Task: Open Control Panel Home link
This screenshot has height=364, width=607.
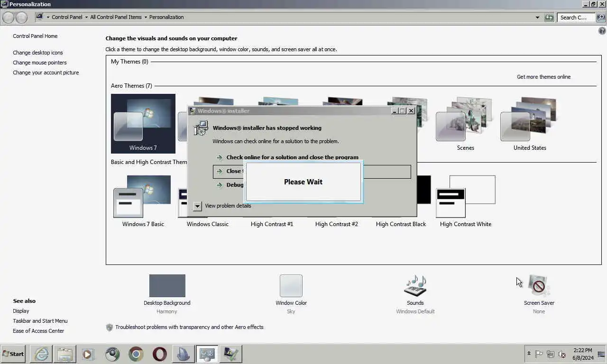Action: click(x=35, y=36)
